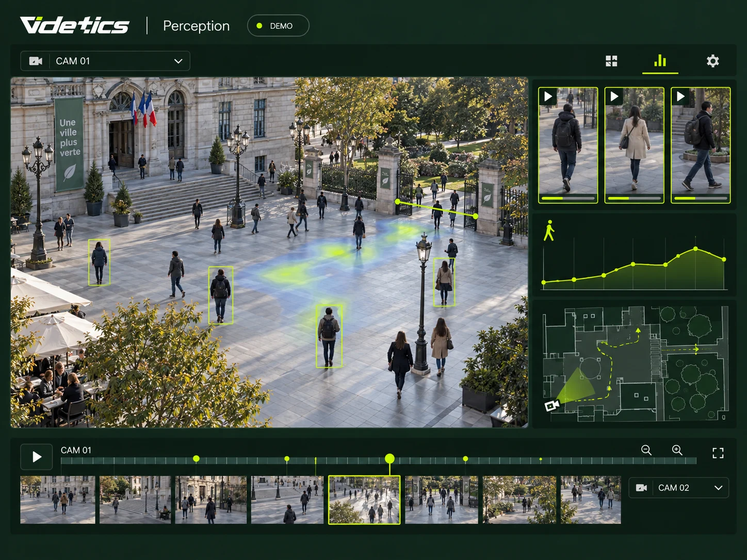747x560 pixels.
Task: Open the sixth filmstrip thumbnail
Action: click(x=442, y=500)
